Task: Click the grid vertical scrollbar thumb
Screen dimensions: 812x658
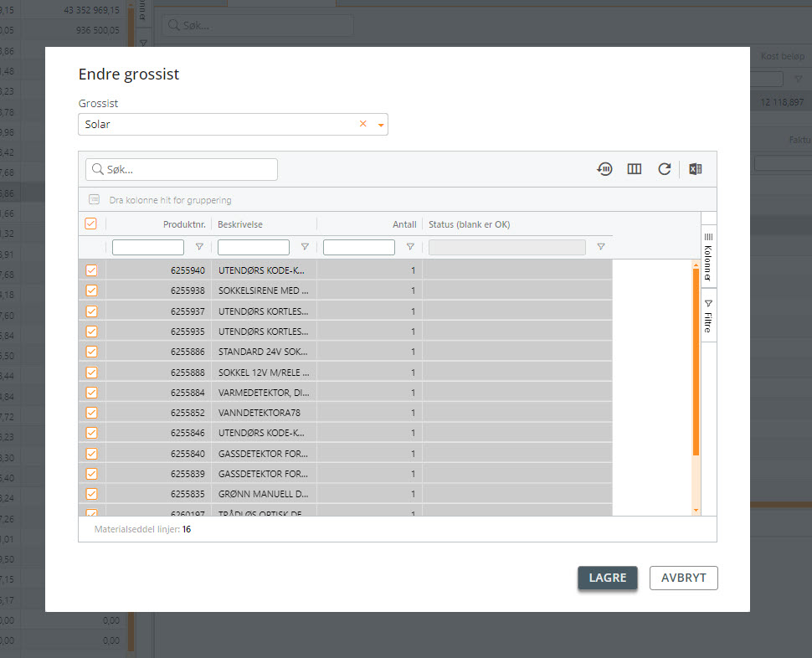Action: (696, 362)
